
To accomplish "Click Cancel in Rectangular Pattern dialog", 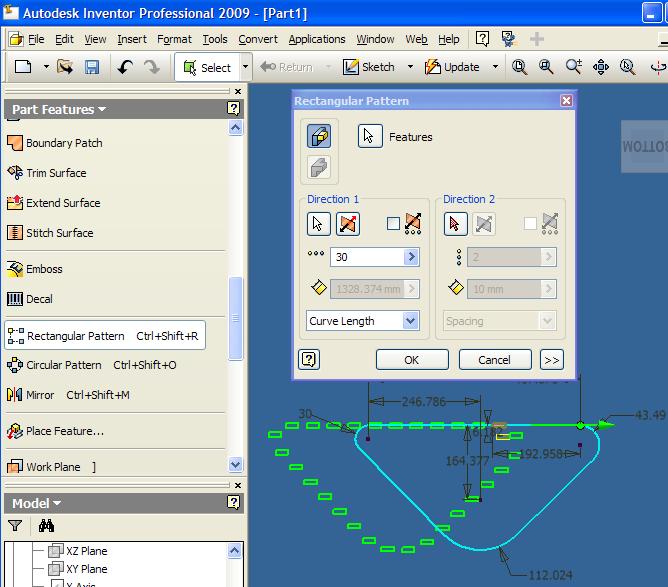I will tap(495, 360).
